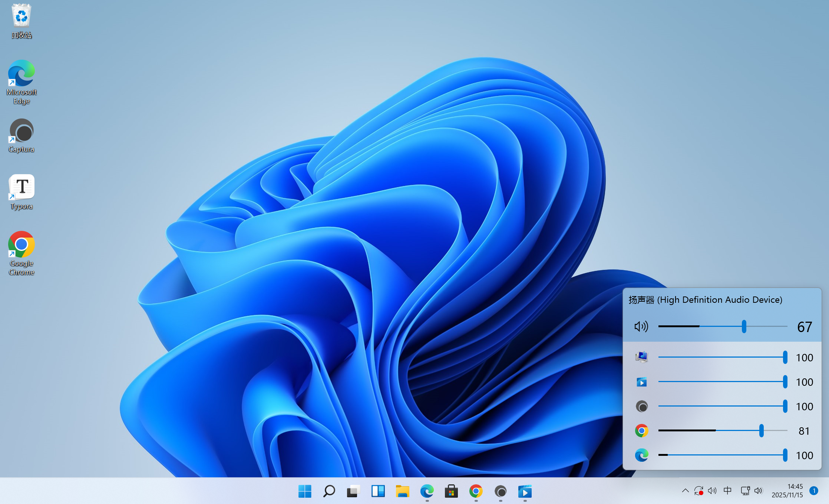Open the Windows Update tray icon with red dot
The image size is (829, 504).
click(x=698, y=491)
